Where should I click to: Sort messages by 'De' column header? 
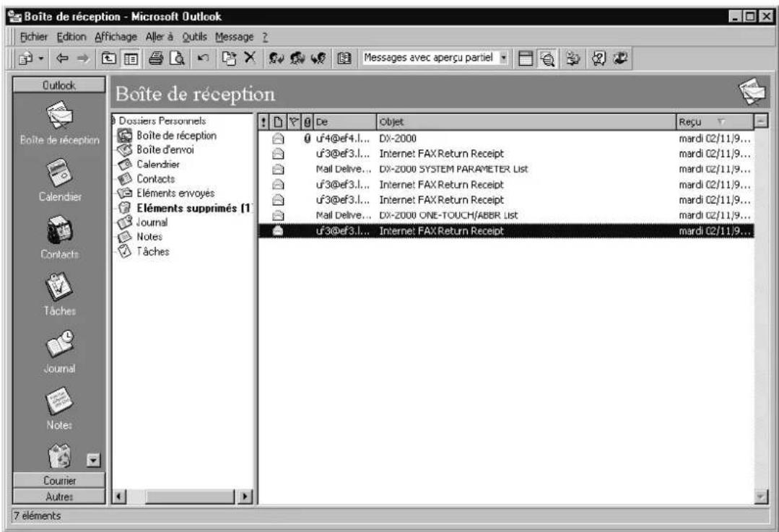(x=345, y=122)
